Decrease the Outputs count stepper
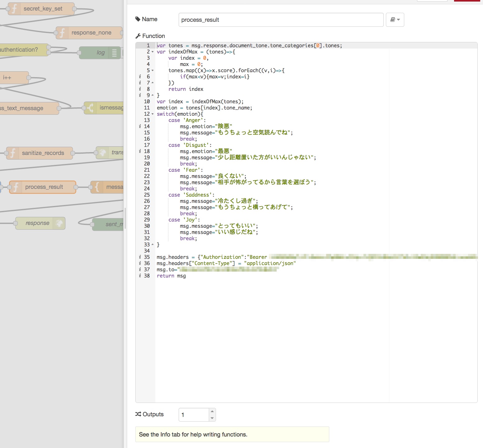Screen dimensions: 483x448 [212, 418]
